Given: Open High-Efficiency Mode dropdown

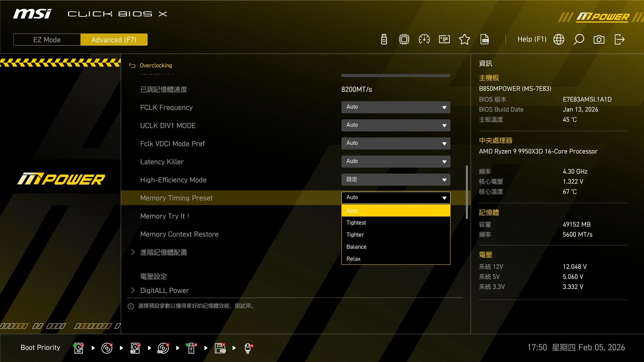Looking at the screenshot, I should pos(396,180).
